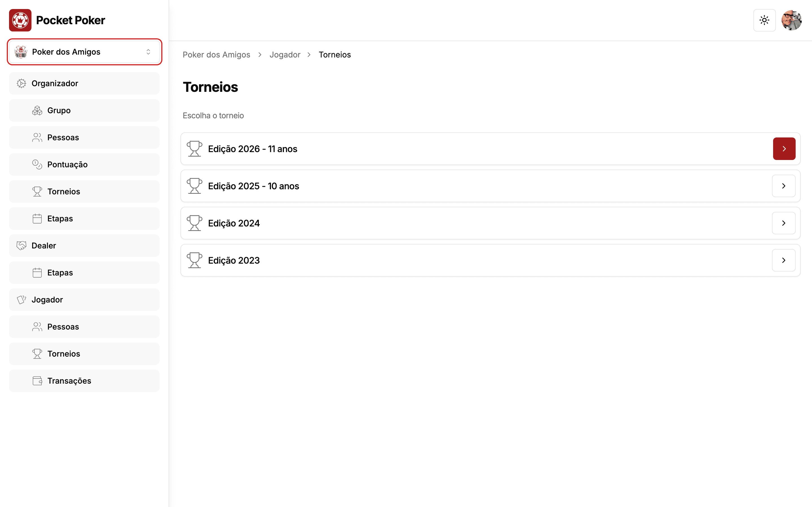Image resolution: width=812 pixels, height=507 pixels.
Task: Open Transações wallet item
Action: pyautogui.click(x=84, y=381)
